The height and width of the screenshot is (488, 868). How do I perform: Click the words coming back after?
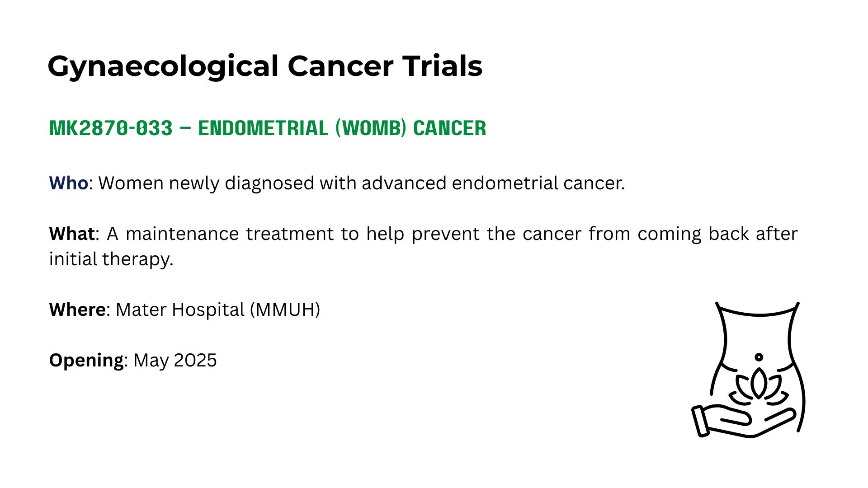[717, 234]
